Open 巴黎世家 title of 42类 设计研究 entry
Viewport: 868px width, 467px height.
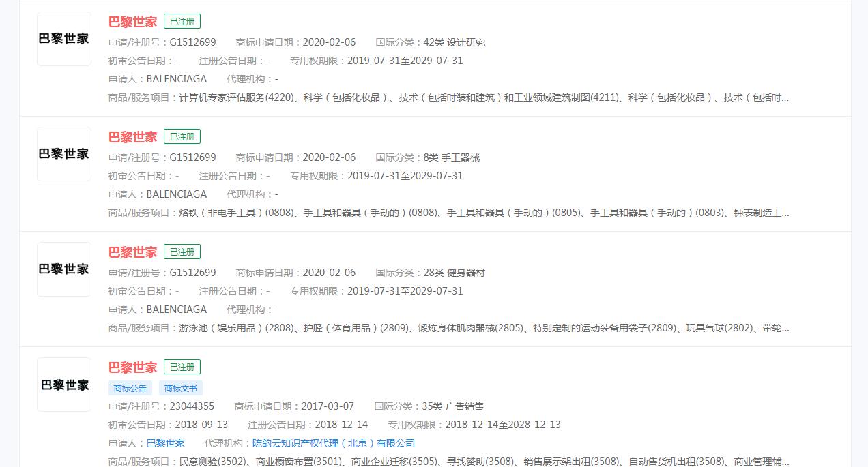click(132, 22)
